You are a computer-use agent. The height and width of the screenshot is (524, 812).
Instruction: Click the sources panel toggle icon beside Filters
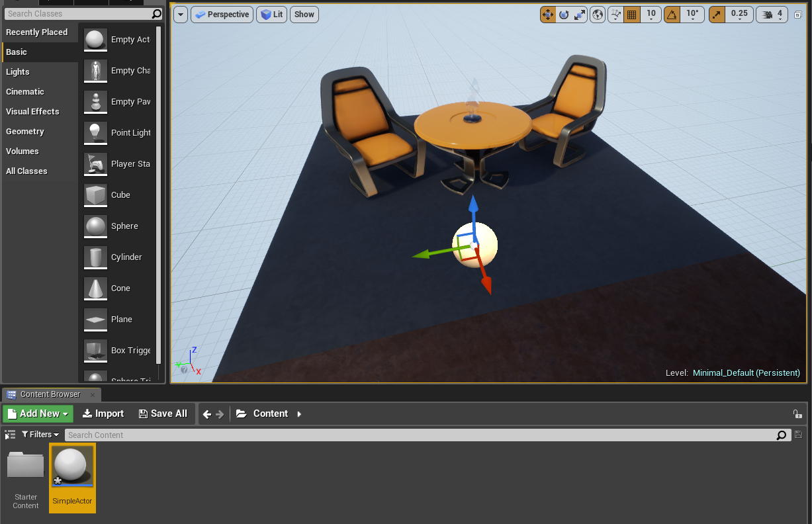(x=10, y=435)
